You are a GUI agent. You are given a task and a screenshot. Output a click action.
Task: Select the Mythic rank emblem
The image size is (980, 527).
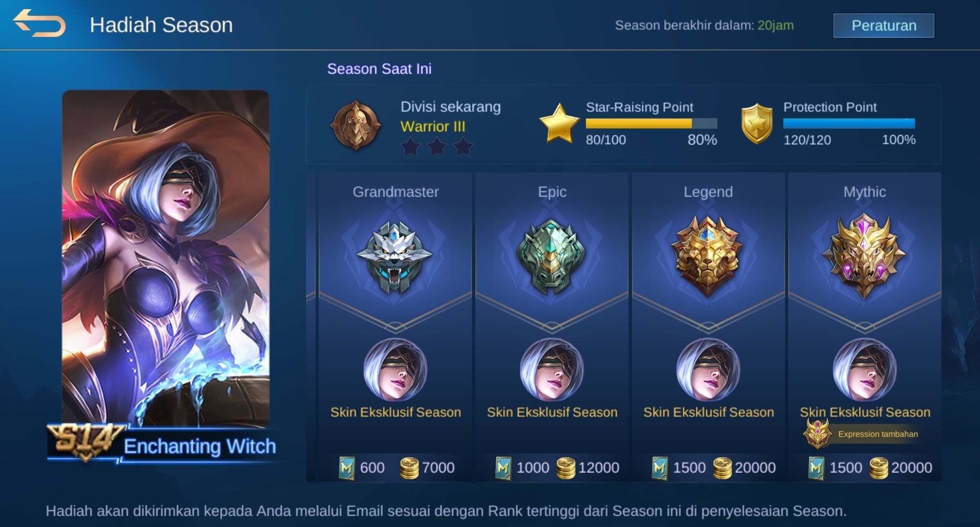coord(864,256)
